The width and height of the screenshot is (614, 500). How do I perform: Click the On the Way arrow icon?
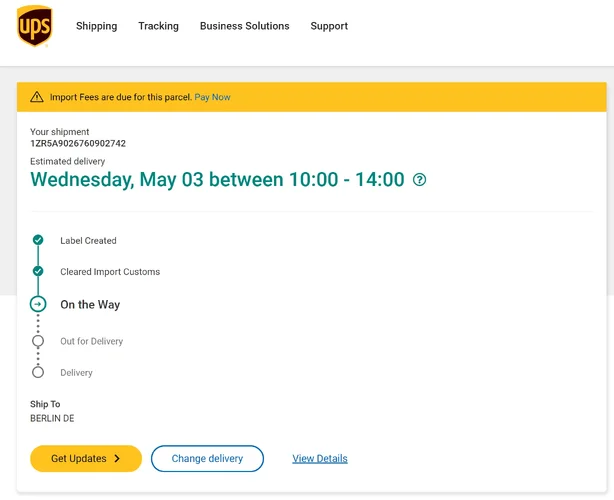point(38,304)
